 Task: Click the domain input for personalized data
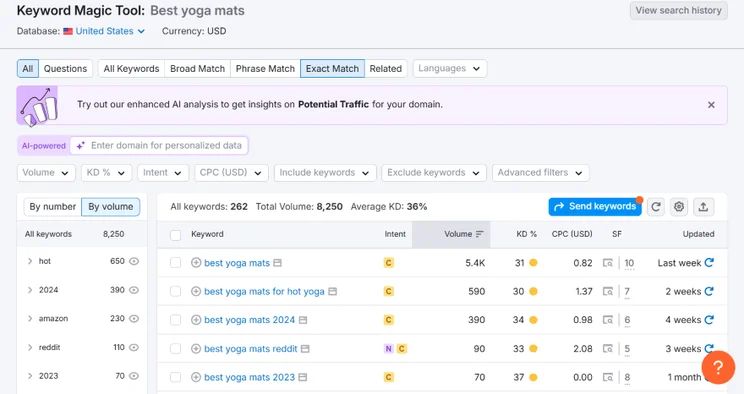159,146
